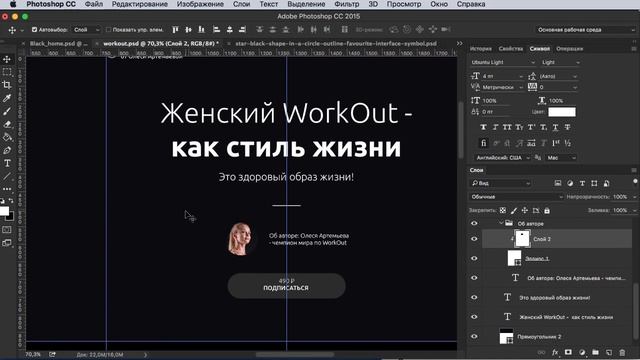Create a new adjustment layer
The width and height of the screenshot is (640, 360).
[582, 352]
